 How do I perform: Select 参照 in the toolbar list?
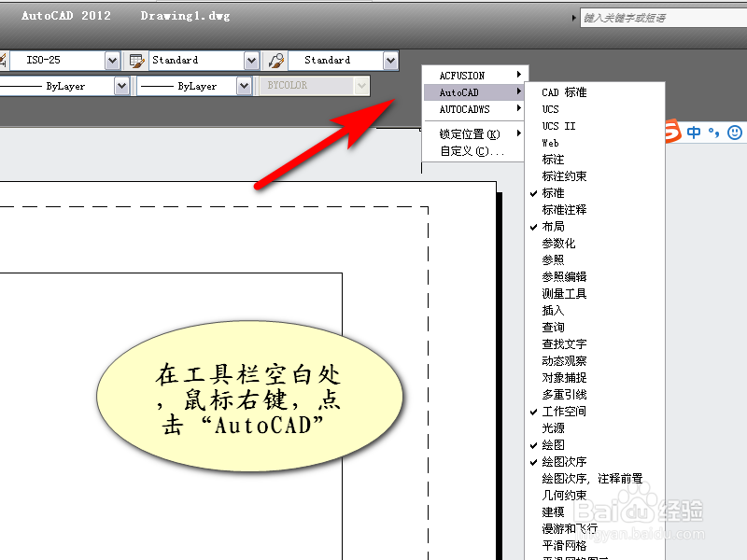coord(595,260)
